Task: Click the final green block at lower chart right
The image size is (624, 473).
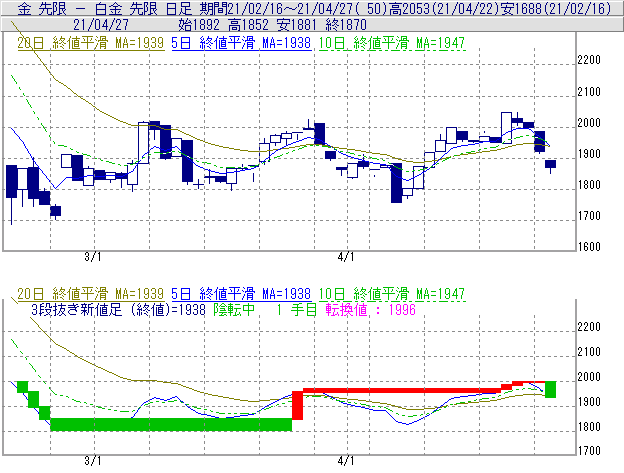Action: point(550,389)
